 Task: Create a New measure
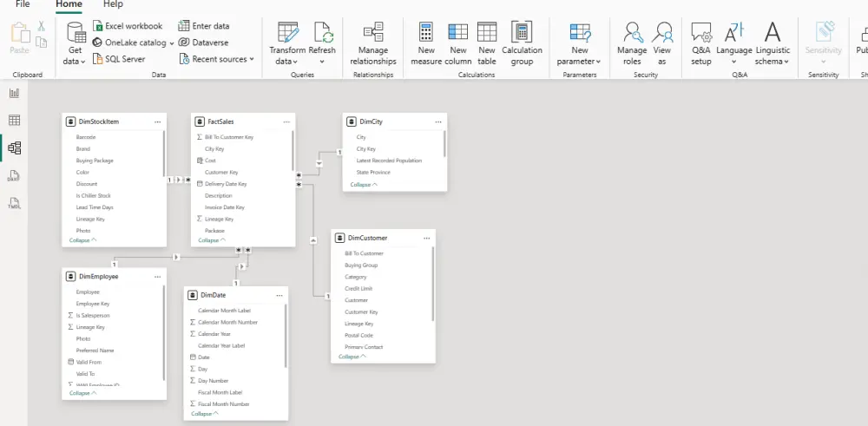(x=426, y=43)
